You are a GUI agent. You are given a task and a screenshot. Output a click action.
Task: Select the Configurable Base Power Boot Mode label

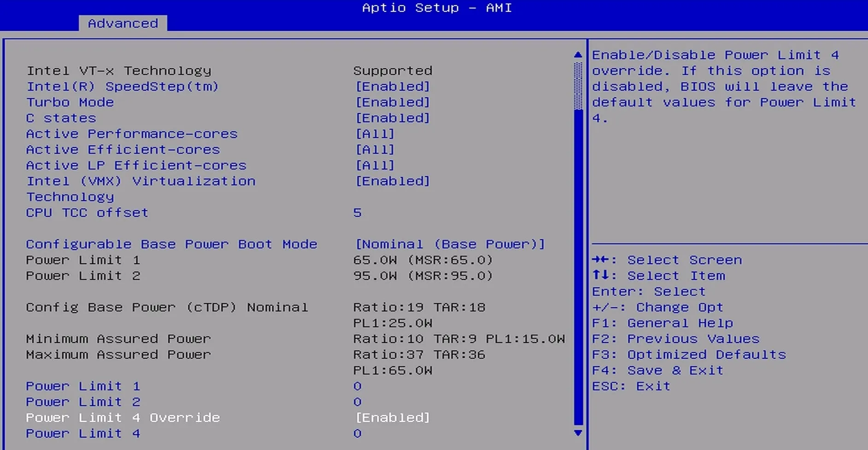click(172, 244)
